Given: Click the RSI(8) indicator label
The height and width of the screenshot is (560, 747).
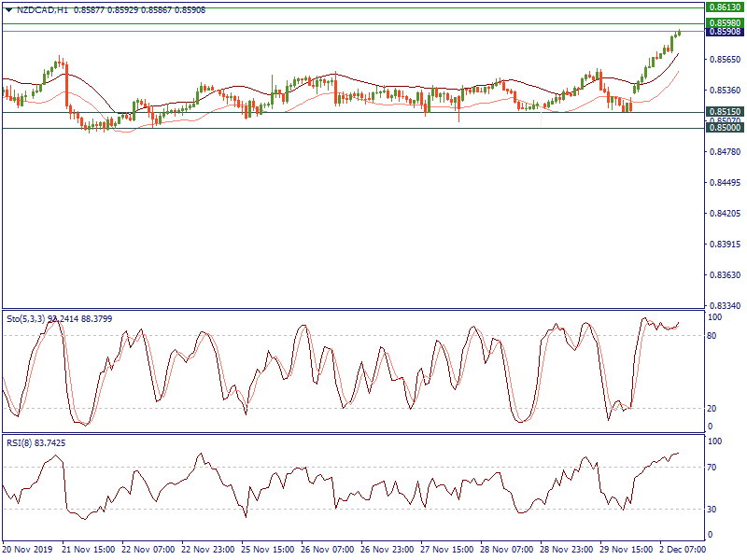Looking at the screenshot, I should click(21, 442).
